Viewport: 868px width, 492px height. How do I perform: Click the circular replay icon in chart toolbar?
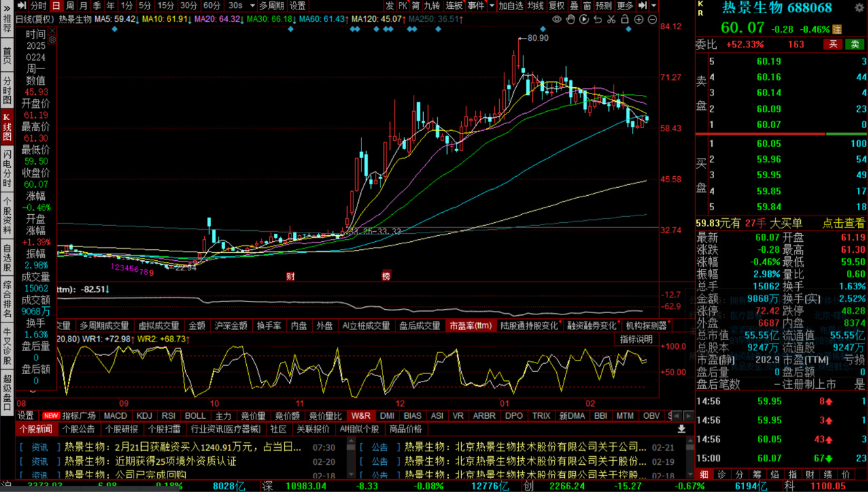point(585,19)
